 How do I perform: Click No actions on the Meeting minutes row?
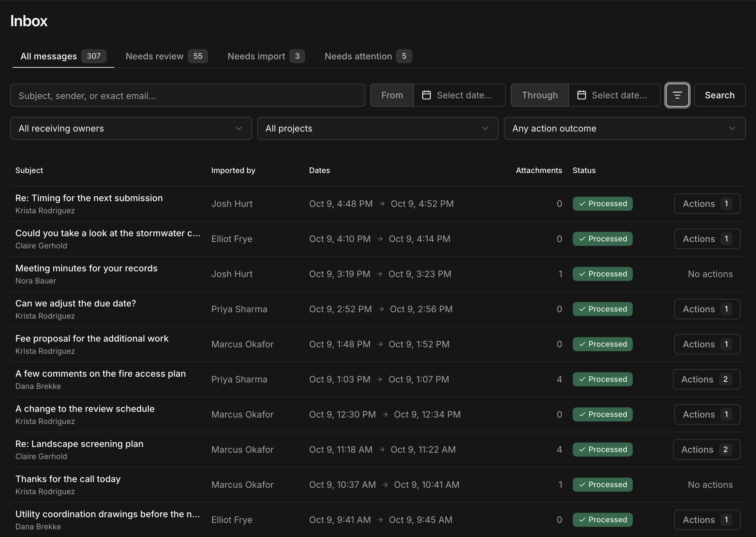[710, 274]
